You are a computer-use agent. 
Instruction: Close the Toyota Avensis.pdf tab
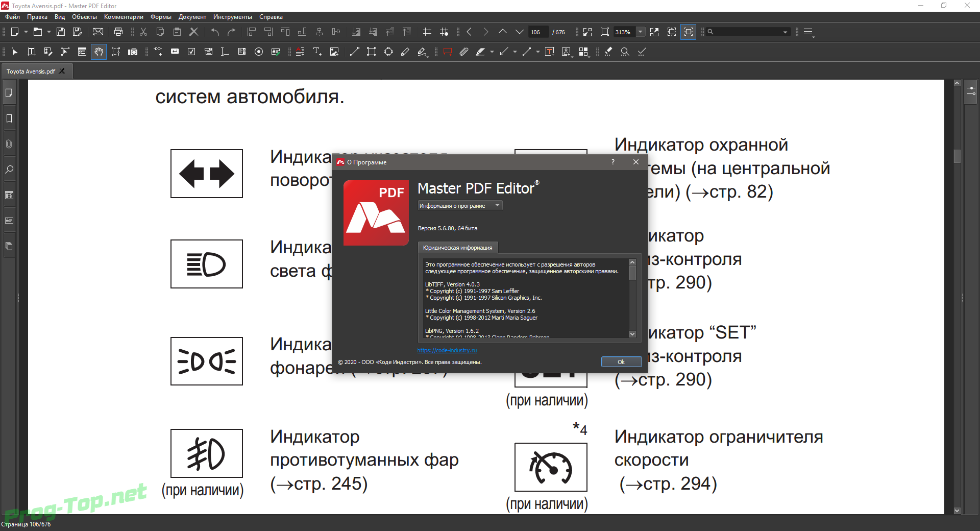coord(62,71)
